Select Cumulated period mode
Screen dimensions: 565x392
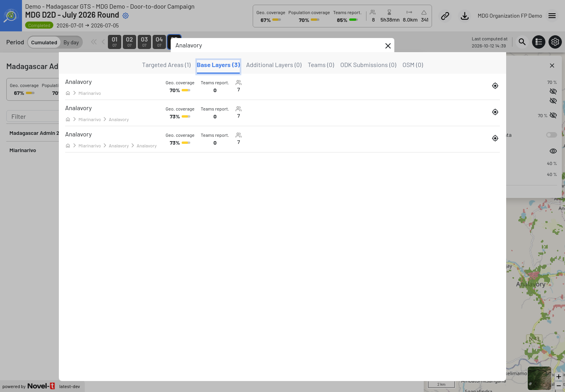pos(44,42)
